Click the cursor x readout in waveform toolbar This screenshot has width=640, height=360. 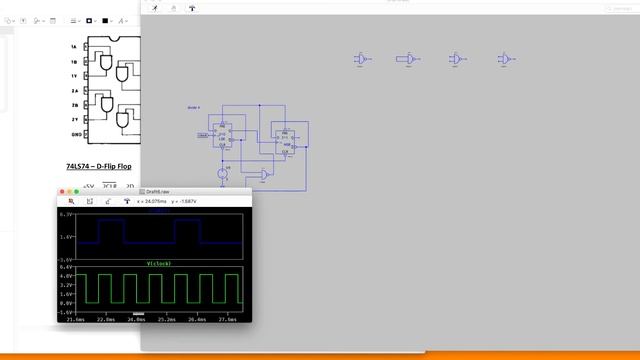[x=152, y=201]
